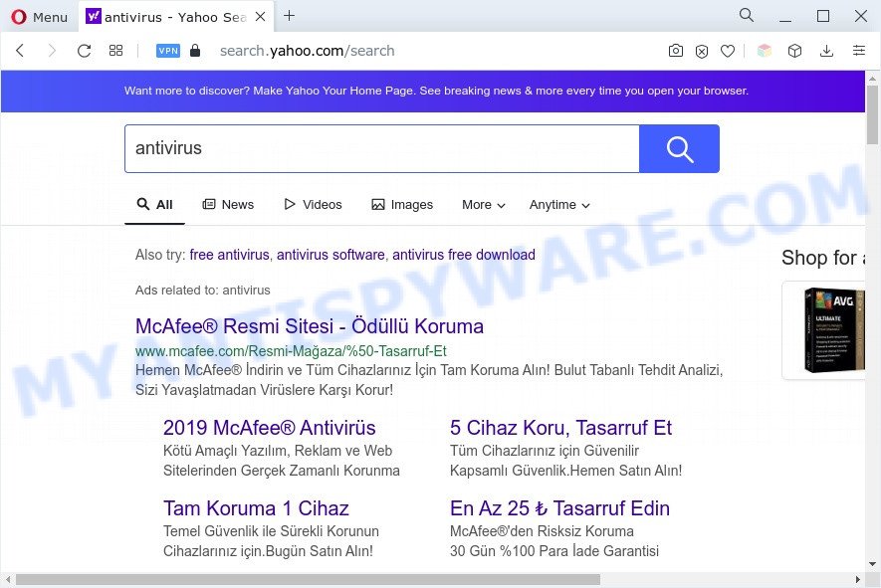Open the www.mcafee.com green URL
Viewport: 881px width, 588px height.
291,351
